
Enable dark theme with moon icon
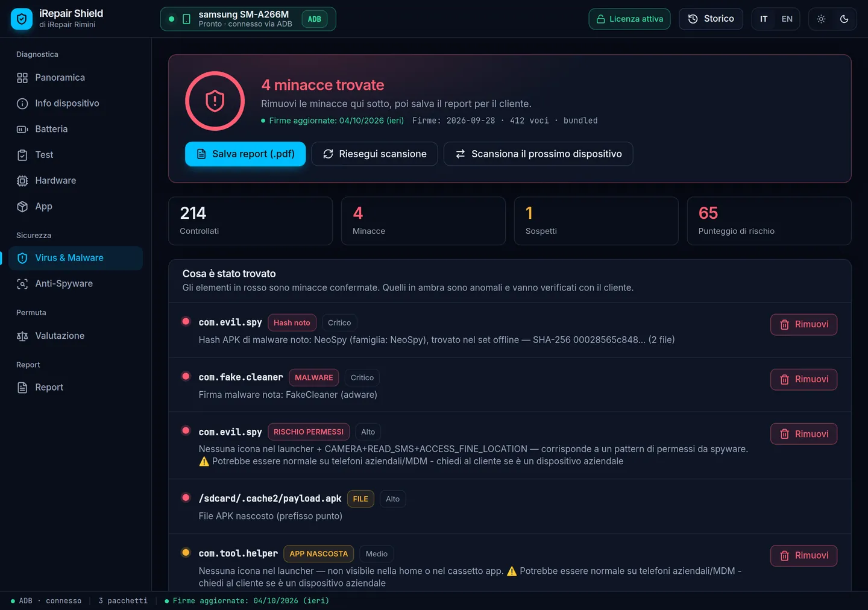click(x=844, y=19)
